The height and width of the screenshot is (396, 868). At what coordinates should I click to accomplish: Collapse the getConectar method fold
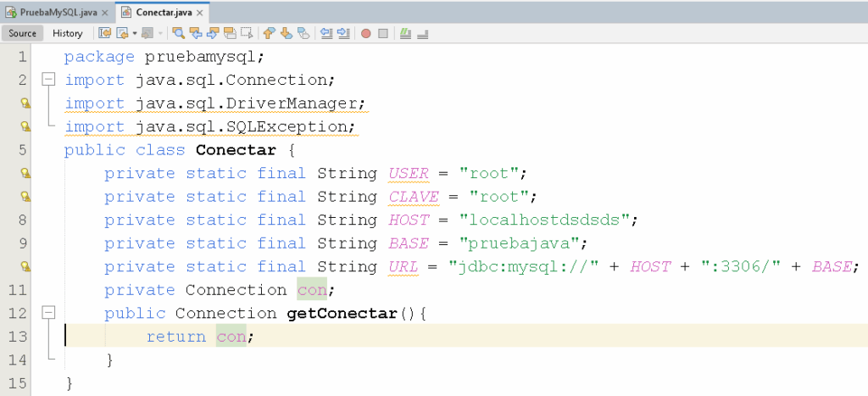pos(48,313)
